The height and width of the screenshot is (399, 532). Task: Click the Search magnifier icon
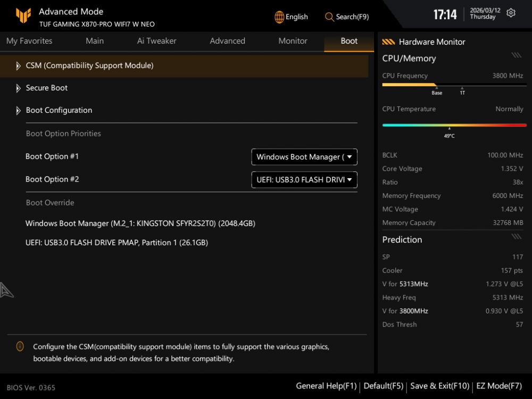pos(329,17)
